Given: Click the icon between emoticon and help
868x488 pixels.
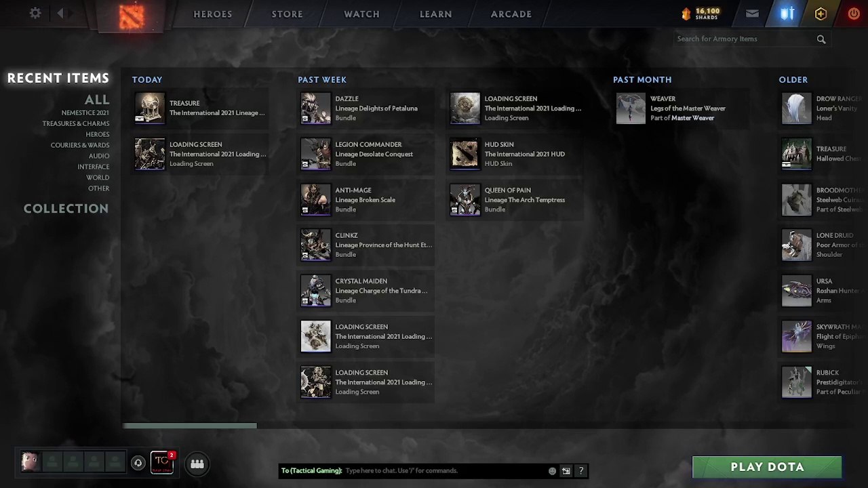Looking at the screenshot, I should pyautogui.click(x=566, y=471).
